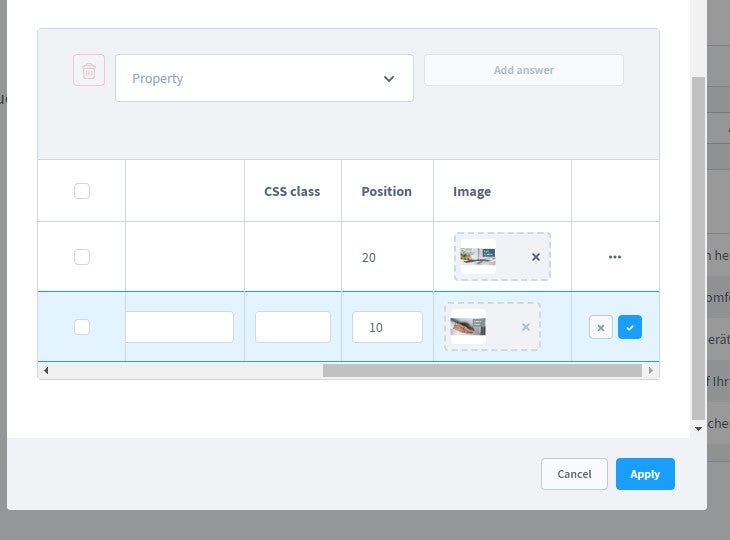730x540 pixels.
Task: Confirm inline row edit with blue checkmark
Action: click(630, 327)
